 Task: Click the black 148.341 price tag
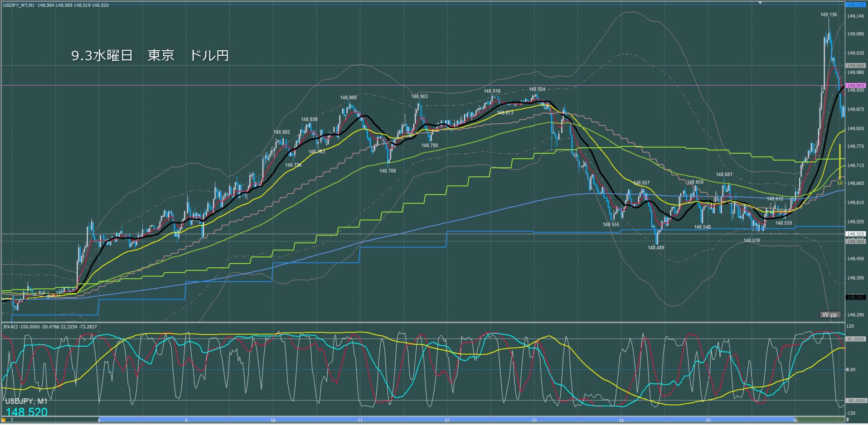point(855,297)
